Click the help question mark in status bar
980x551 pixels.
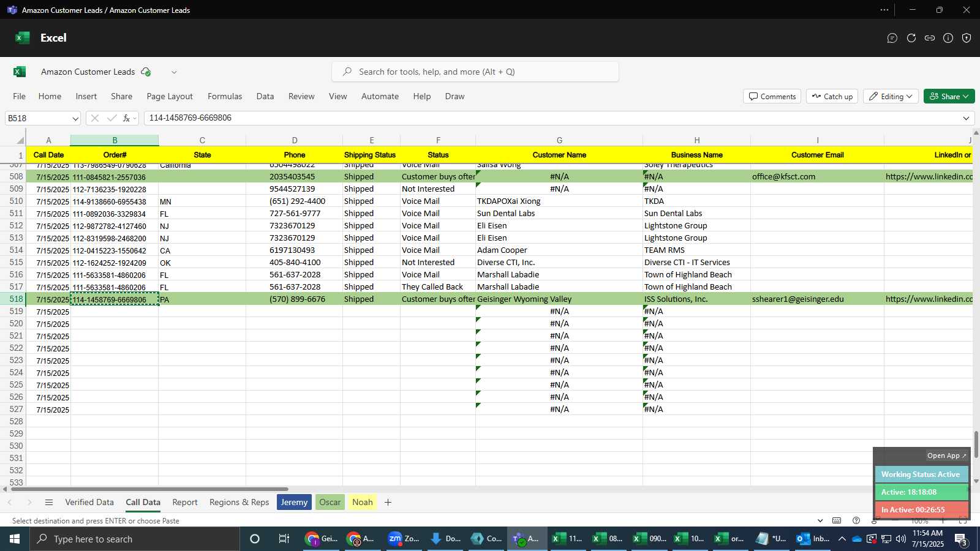click(856, 521)
